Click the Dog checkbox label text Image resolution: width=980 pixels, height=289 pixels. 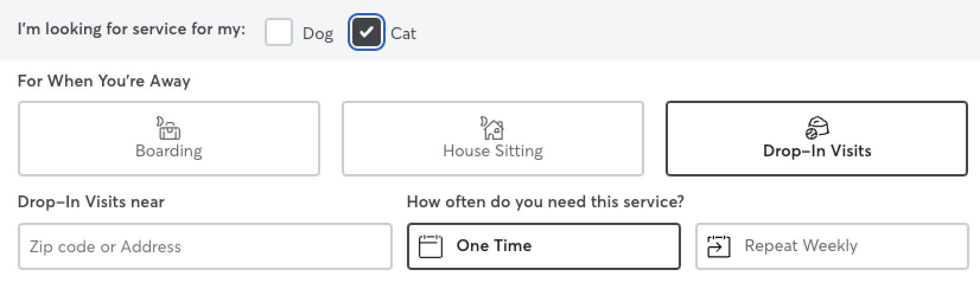point(318,33)
